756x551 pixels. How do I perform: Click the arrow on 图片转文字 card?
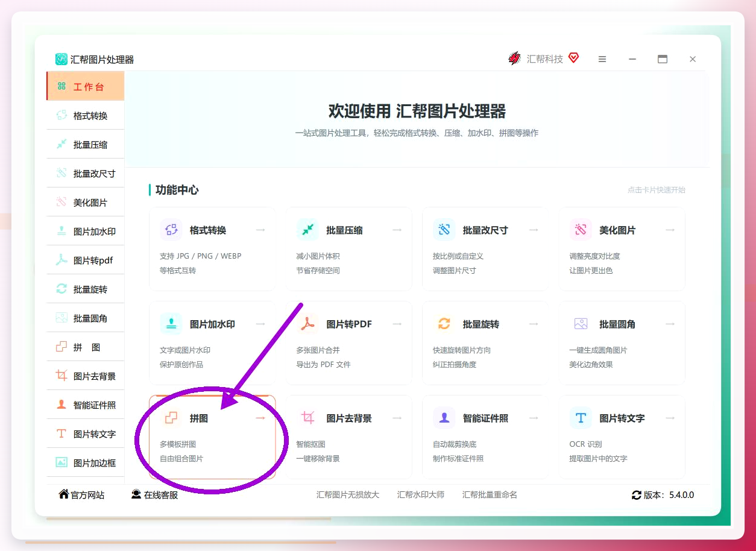[x=670, y=418]
